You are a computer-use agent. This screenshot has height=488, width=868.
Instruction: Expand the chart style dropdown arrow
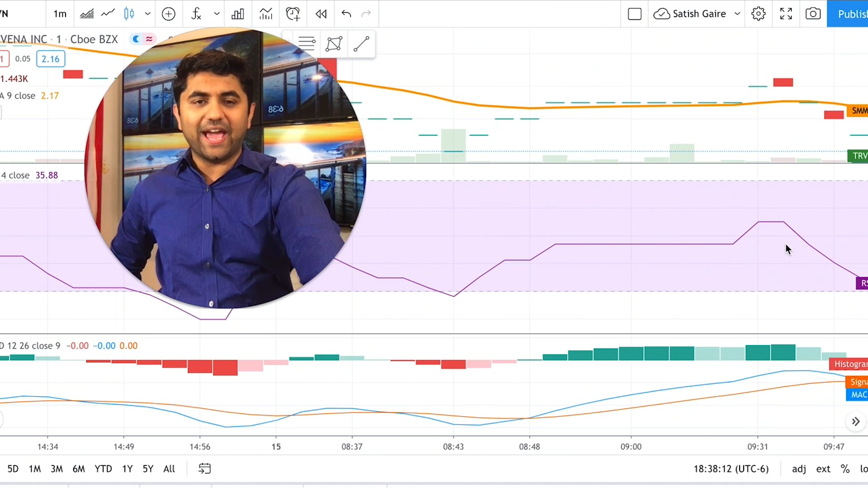(x=147, y=14)
